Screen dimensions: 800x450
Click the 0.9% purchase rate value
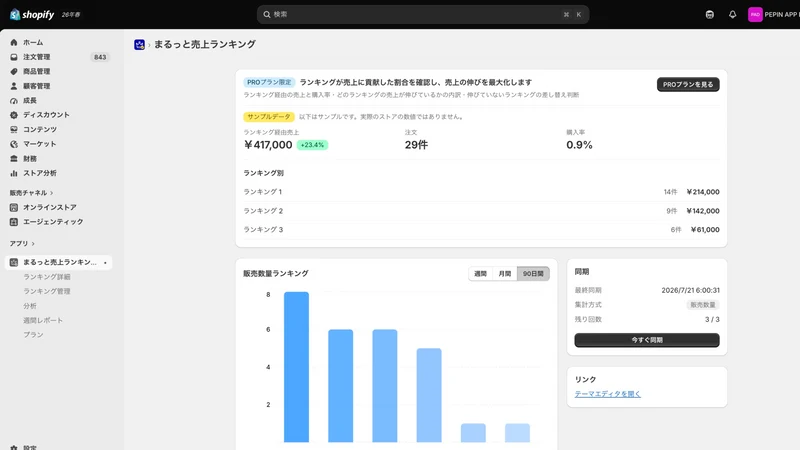pos(579,145)
